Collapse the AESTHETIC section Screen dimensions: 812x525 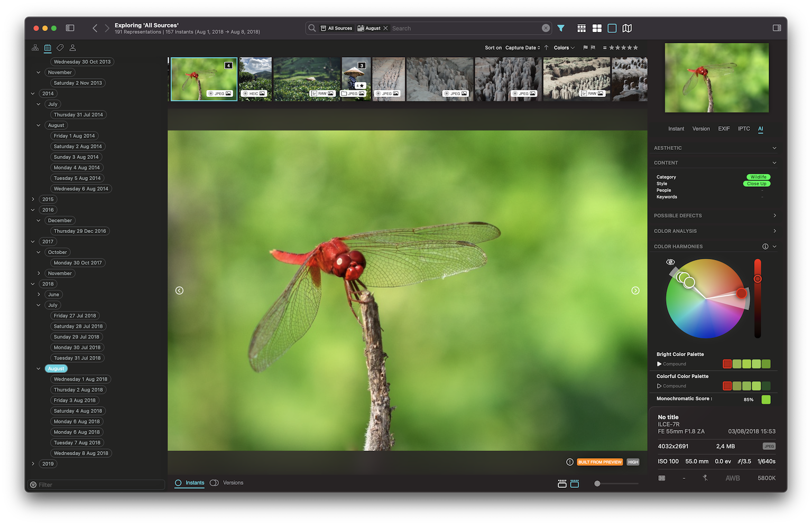click(x=774, y=148)
